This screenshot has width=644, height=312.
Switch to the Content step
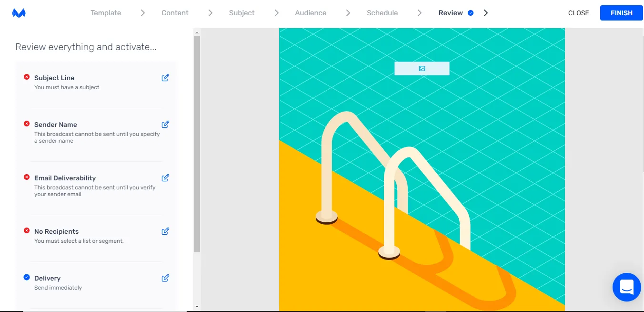tap(175, 13)
